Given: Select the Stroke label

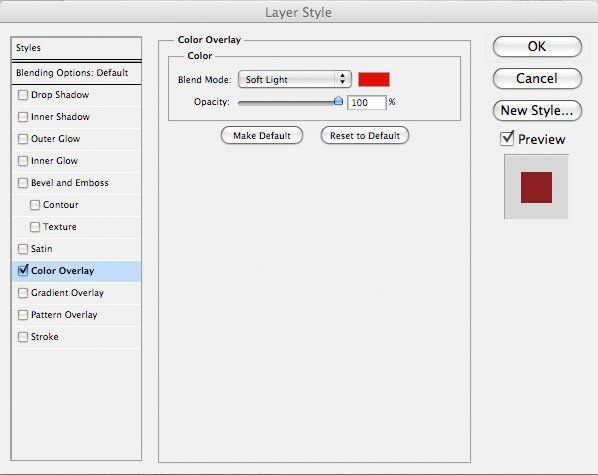Looking at the screenshot, I should [45, 337].
